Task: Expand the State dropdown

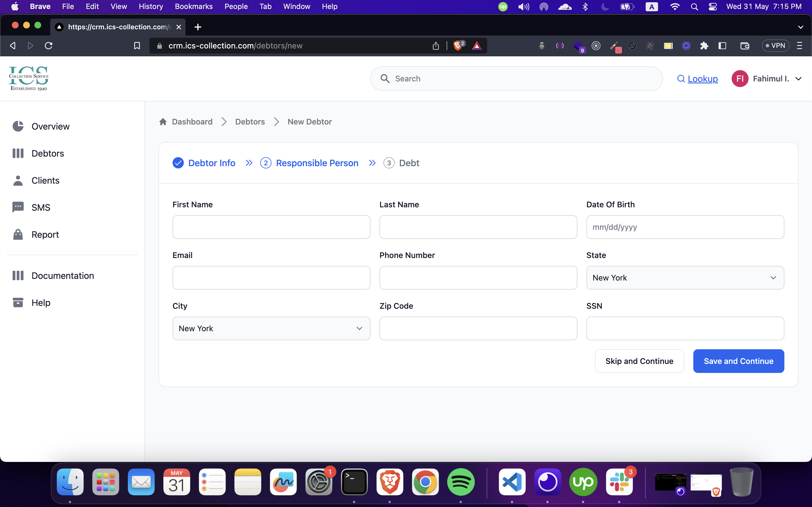Action: [685, 278]
